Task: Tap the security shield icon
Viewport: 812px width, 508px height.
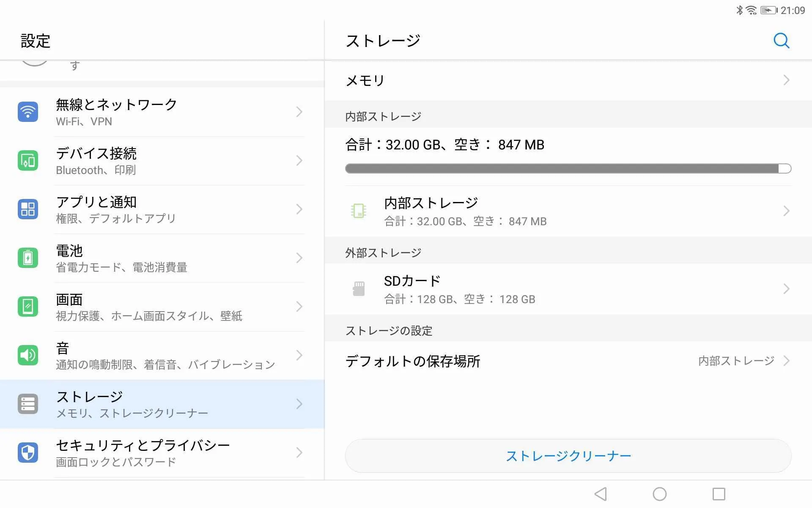Action: [x=28, y=453]
